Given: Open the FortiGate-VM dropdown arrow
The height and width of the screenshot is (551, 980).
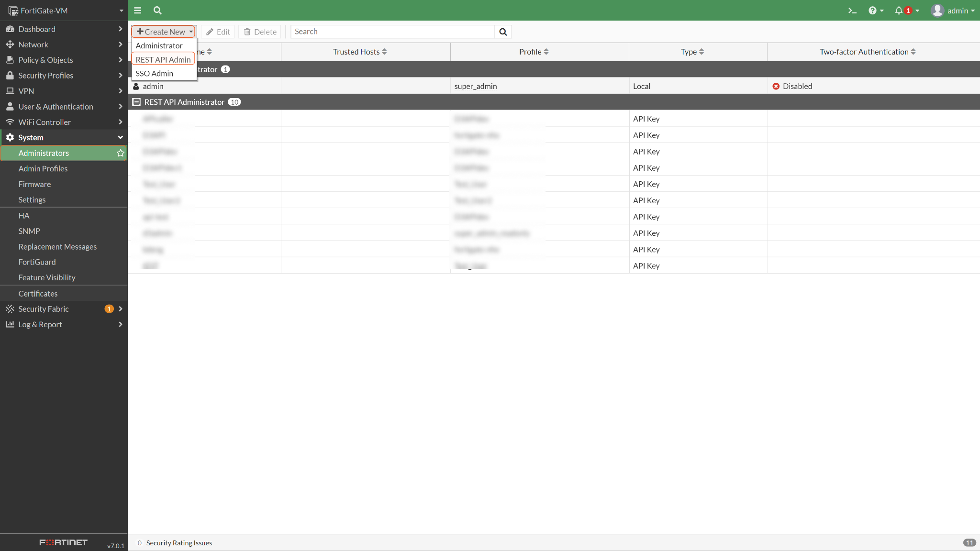Looking at the screenshot, I should click(x=121, y=11).
